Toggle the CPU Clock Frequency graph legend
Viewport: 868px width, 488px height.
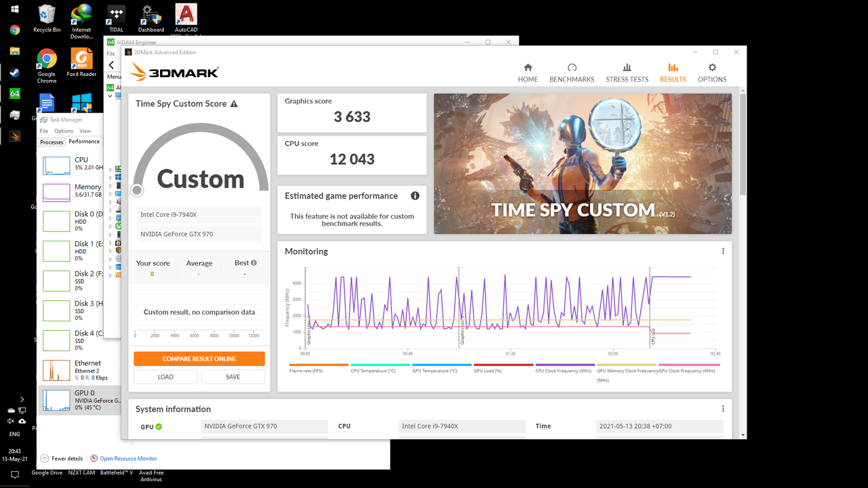pyautogui.click(x=565, y=368)
